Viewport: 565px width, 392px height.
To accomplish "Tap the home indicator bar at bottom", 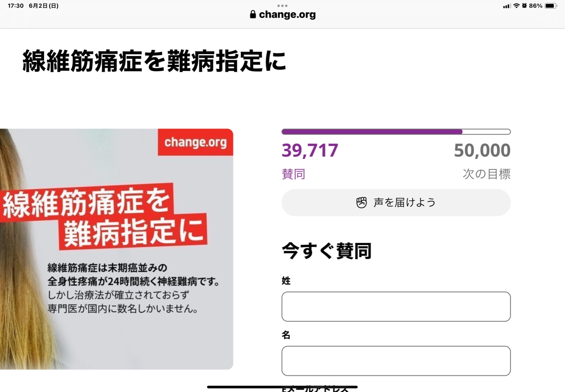I will pyautogui.click(x=282, y=387).
